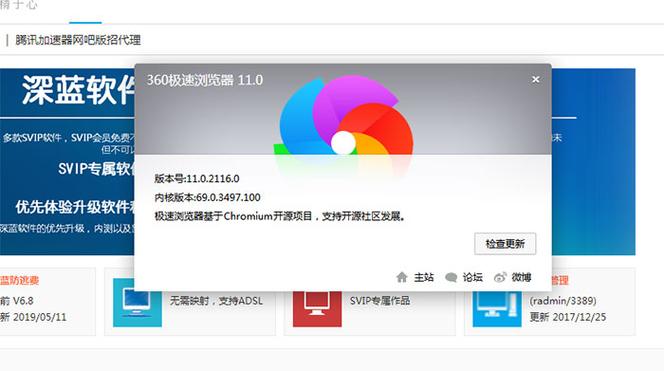Viewport: 664px width, 371px height.
Task: Click the light blue computer icon beside radmin/3389
Action: point(497,309)
